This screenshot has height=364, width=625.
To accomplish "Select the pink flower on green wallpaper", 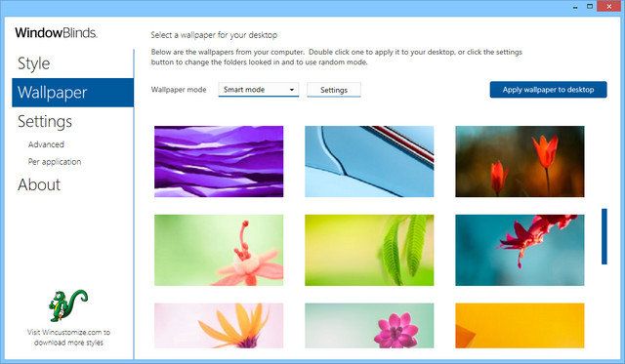I will point(219,250).
